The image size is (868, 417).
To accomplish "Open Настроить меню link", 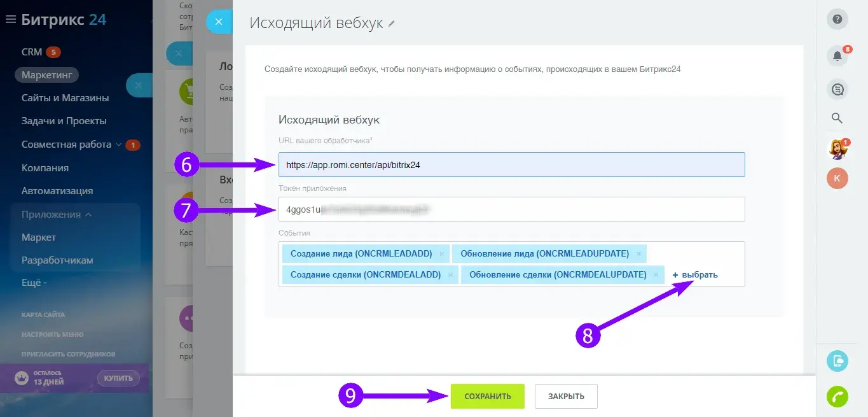I will pos(53,334).
